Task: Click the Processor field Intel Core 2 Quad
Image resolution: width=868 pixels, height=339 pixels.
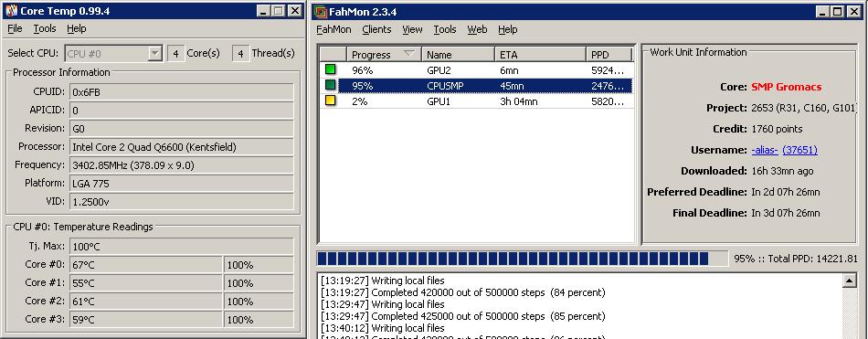Action: click(x=182, y=147)
